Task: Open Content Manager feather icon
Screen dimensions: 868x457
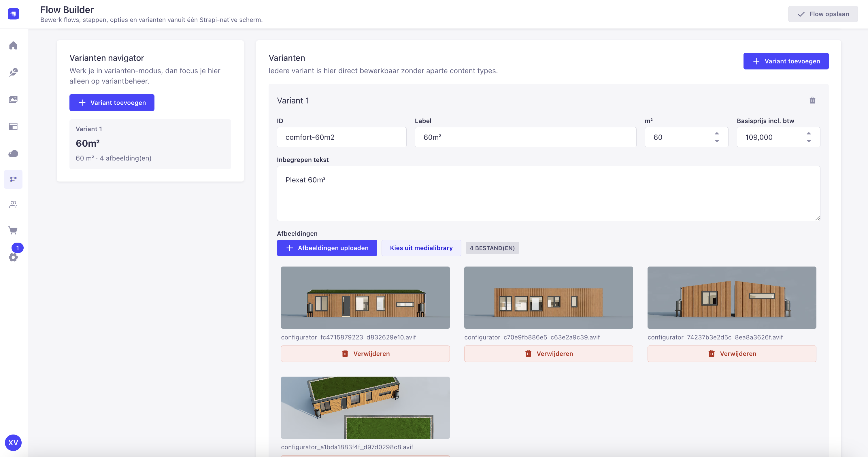Action: click(x=13, y=72)
